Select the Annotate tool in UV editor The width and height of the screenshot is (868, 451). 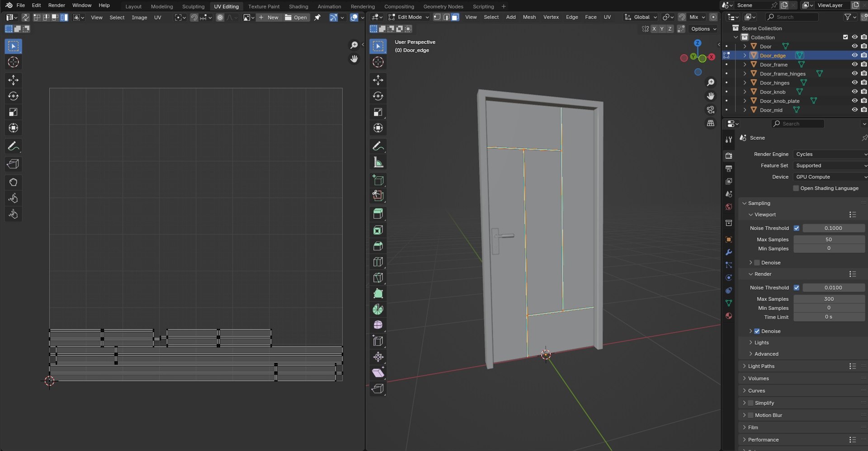click(13, 146)
